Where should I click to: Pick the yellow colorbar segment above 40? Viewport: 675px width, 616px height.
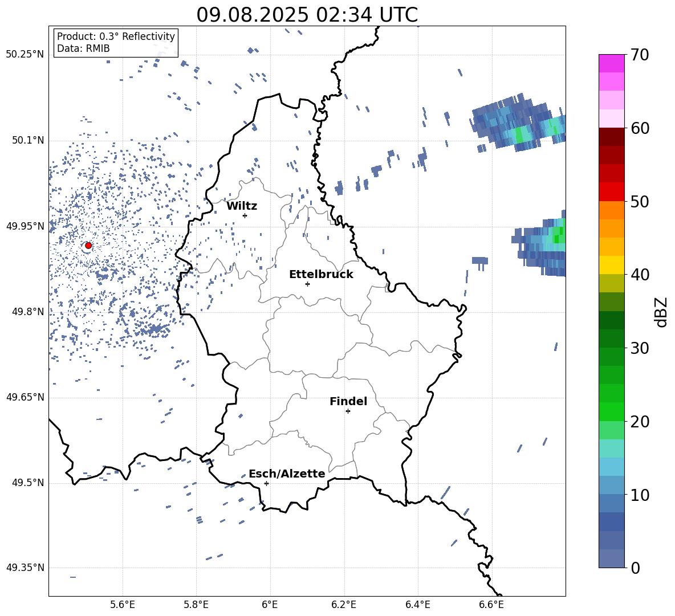[x=611, y=265]
